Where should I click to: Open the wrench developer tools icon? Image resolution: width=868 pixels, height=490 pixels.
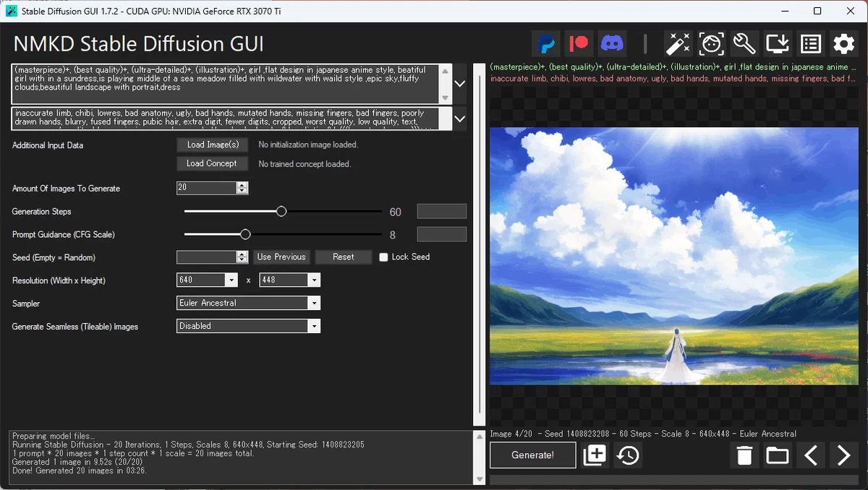coord(745,44)
